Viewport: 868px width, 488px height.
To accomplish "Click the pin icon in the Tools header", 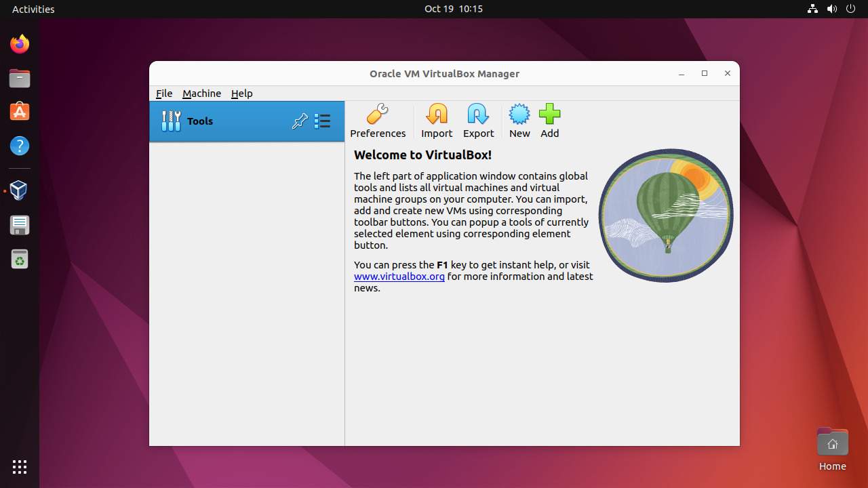I will pos(300,121).
